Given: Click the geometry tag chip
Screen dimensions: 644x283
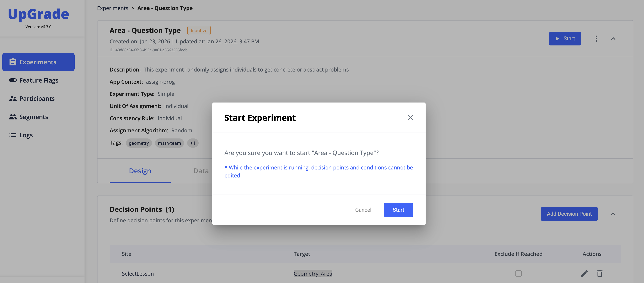Looking at the screenshot, I should tap(139, 143).
